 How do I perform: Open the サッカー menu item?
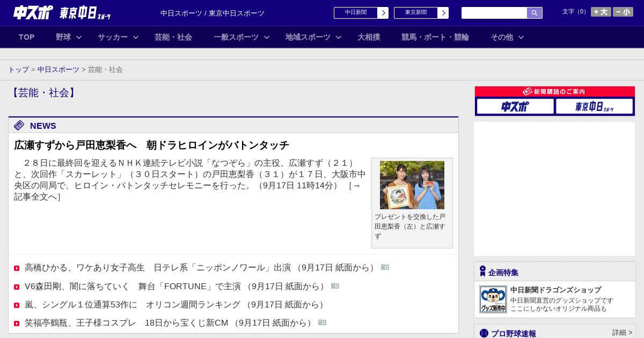[113, 37]
